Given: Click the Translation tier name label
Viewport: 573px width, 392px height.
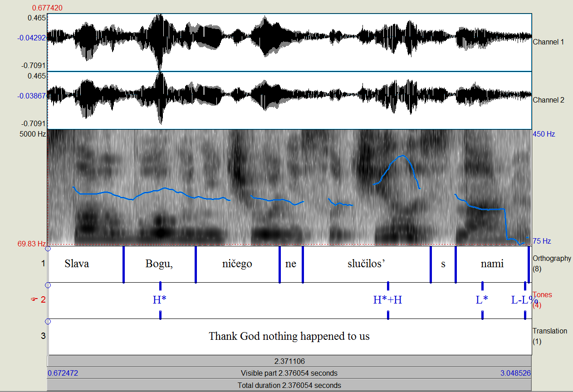Looking at the screenshot, I should tap(550, 331).
